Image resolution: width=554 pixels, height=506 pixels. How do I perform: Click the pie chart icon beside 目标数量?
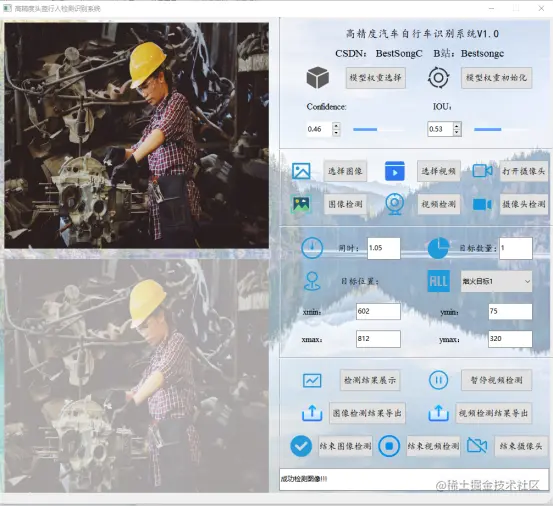click(x=438, y=248)
